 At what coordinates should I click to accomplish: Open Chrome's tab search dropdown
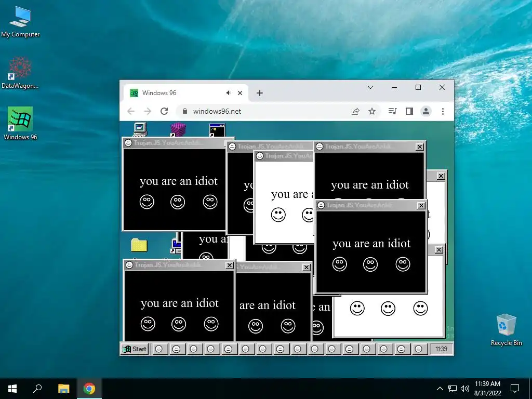370,87
